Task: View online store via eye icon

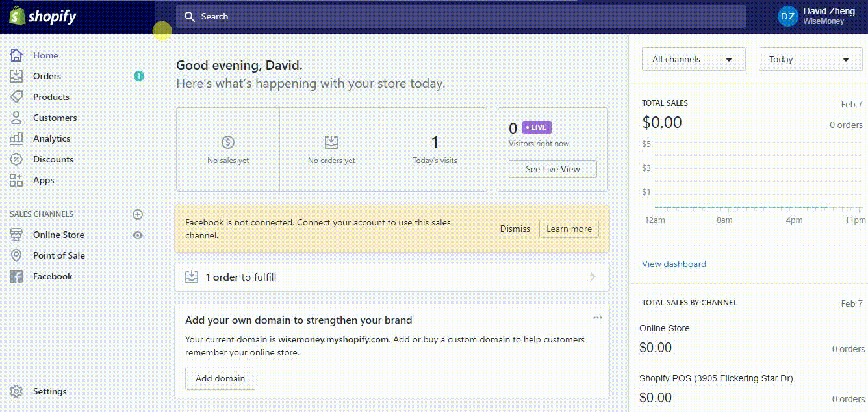Action: [138, 235]
